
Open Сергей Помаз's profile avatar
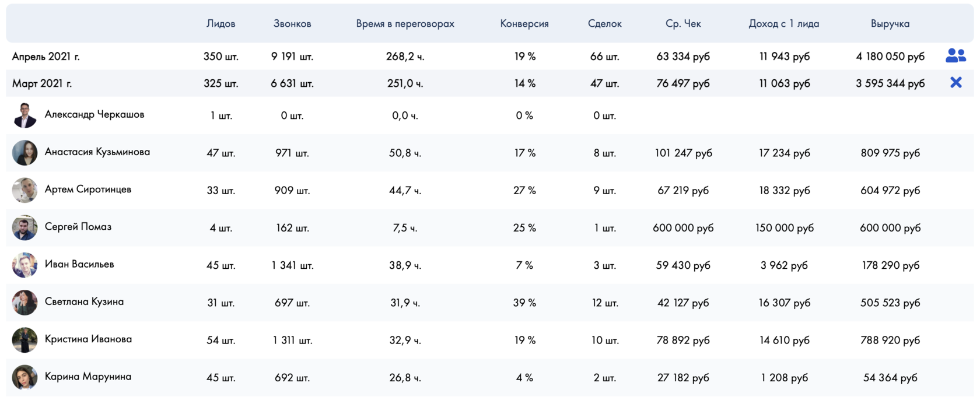pyautogui.click(x=24, y=227)
